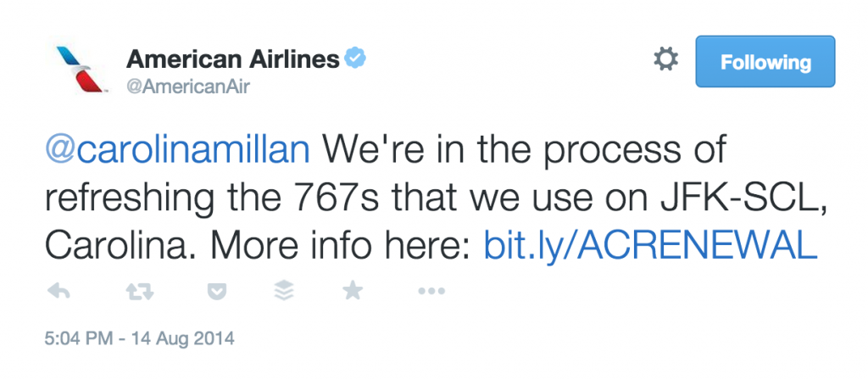Open the gear settings dropdown
The image size is (868, 380).
coord(666,59)
